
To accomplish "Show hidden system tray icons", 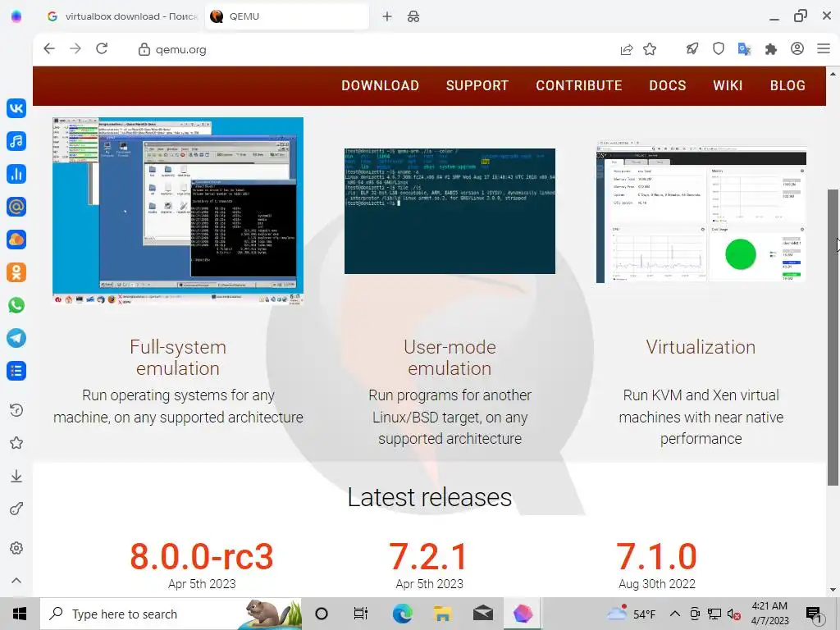I will pos(675,614).
